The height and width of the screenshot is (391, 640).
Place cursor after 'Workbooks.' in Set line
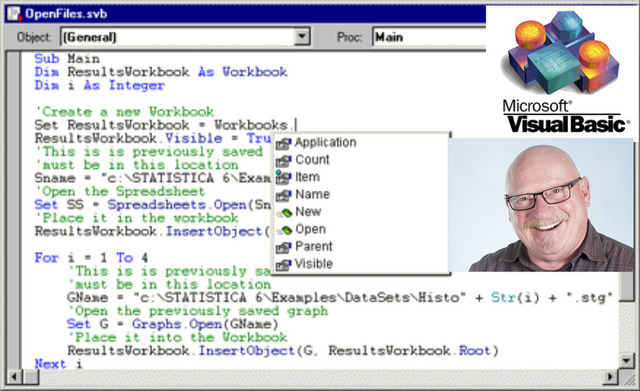click(296, 125)
